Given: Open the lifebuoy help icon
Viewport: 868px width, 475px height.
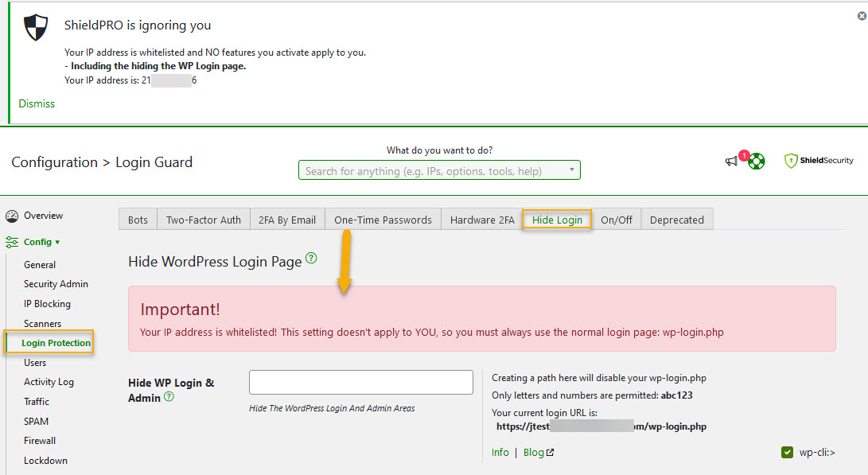Looking at the screenshot, I should pyautogui.click(x=756, y=161).
